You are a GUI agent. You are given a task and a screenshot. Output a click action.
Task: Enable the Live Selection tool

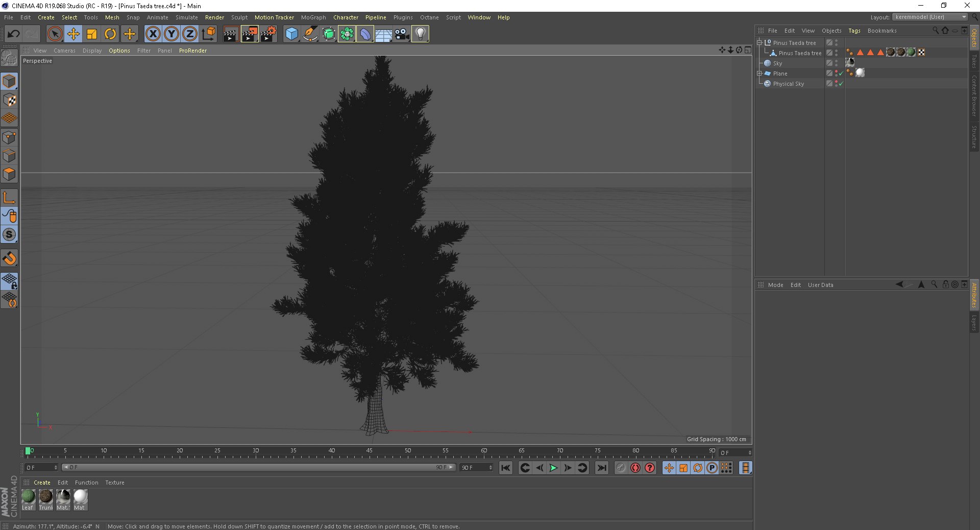55,34
